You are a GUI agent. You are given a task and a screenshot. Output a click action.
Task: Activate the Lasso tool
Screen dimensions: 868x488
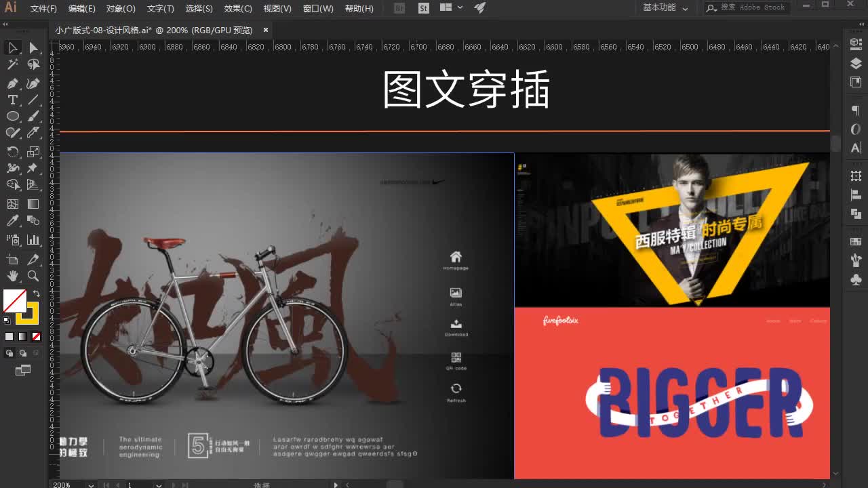click(x=33, y=64)
